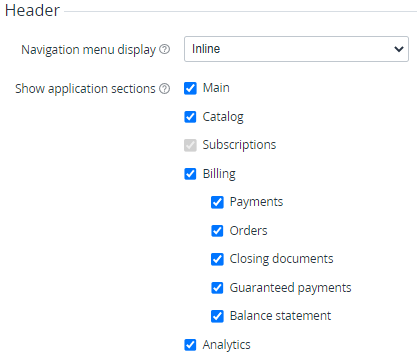Image resolution: width=417 pixels, height=360 pixels.
Task: Click help icon beside Navigation menu display
Action: pos(164,49)
